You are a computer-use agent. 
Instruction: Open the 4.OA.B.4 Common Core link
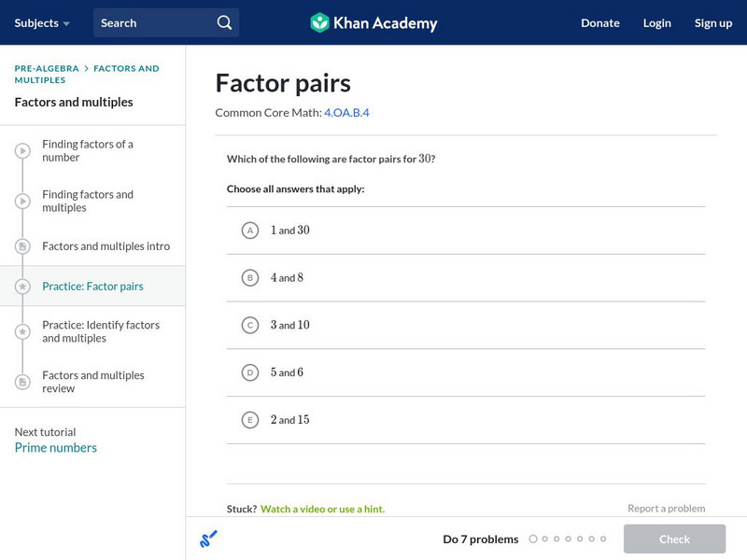[x=346, y=113]
